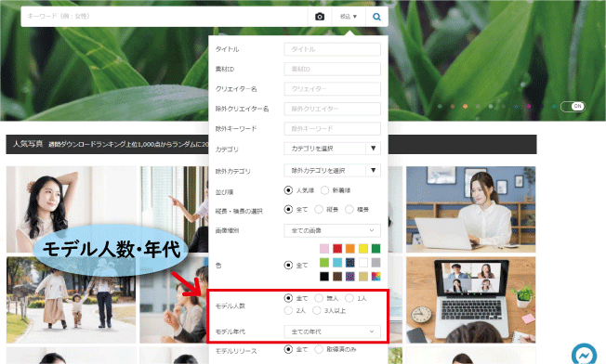Click the タイトル input field
The width and height of the screenshot is (606, 364).
coord(332,49)
